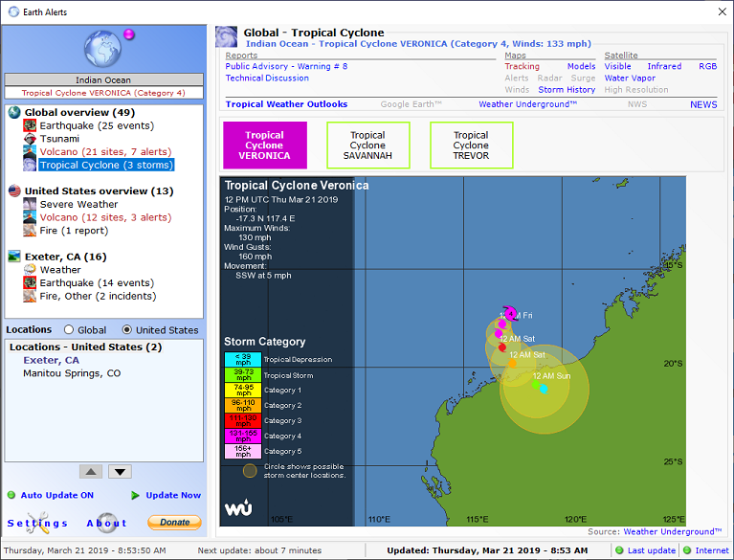
Task: Open Tropical Weather Outlooks
Action: [x=286, y=104]
